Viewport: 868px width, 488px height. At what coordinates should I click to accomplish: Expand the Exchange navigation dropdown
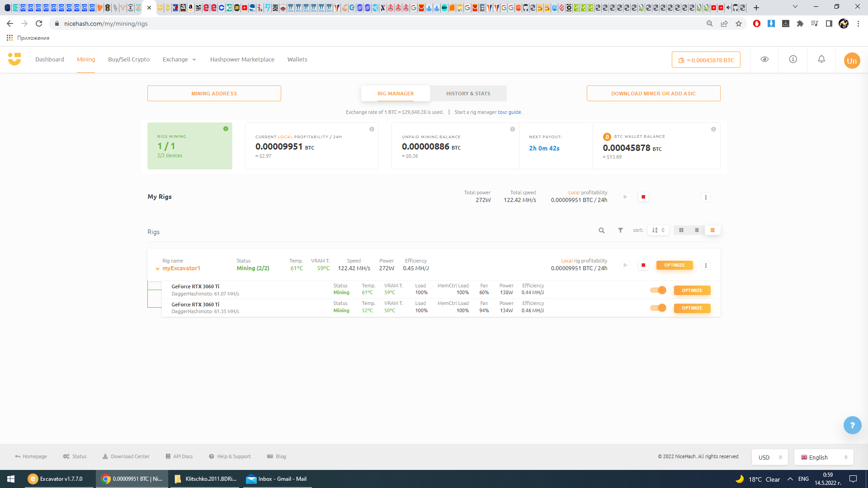pyautogui.click(x=179, y=59)
